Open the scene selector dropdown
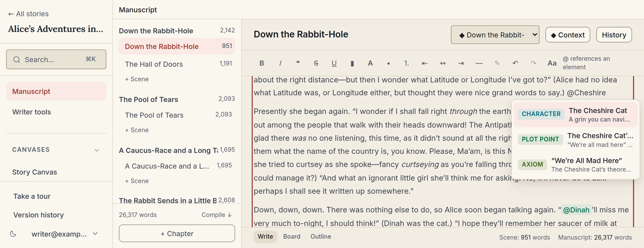The width and height of the screenshot is (644, 248). click(495, 35)
